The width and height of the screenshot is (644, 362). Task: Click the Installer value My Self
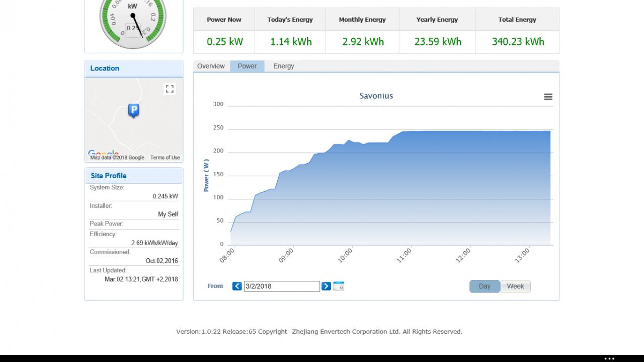tap(168, 214)
